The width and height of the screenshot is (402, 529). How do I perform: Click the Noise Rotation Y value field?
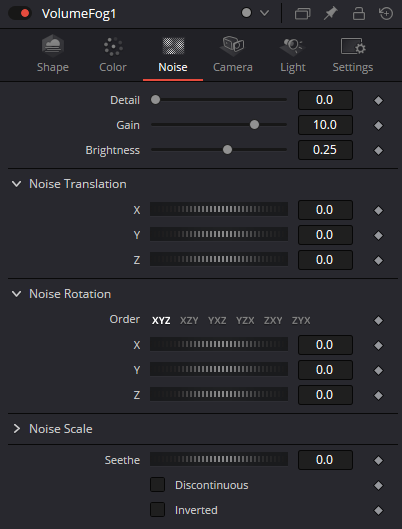pyautogui.click(x=325, y=370)
